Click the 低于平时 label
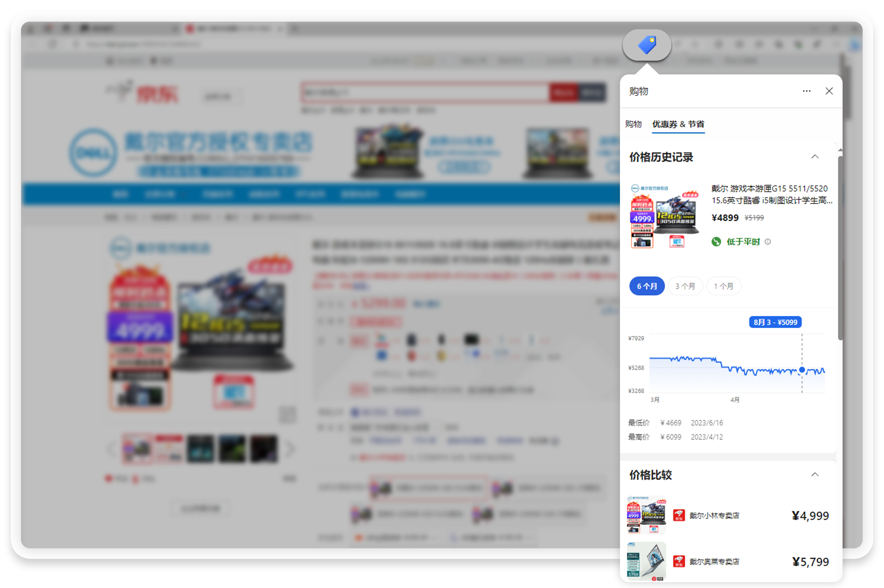This screenshot has width=884, height=588. coord(743,242)
